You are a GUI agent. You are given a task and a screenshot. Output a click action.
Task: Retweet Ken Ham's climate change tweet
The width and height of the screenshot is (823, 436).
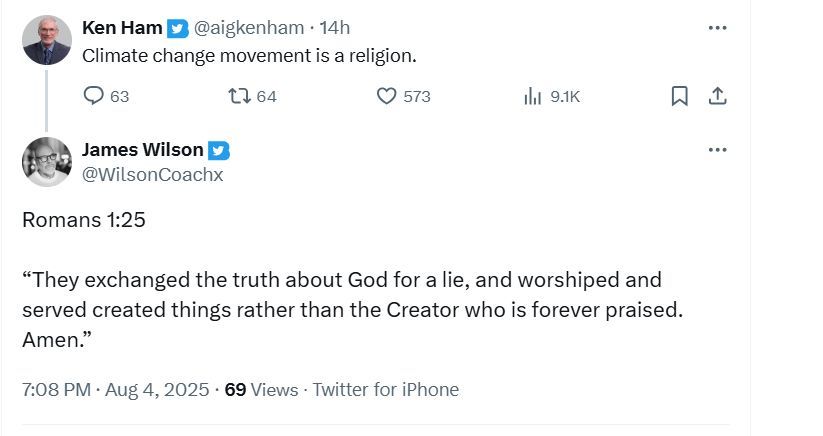click(237, 96)
